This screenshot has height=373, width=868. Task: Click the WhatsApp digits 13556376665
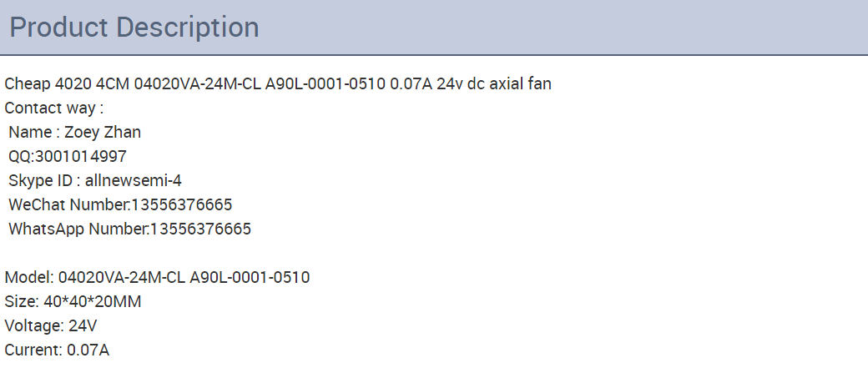(x=200, y=229)
